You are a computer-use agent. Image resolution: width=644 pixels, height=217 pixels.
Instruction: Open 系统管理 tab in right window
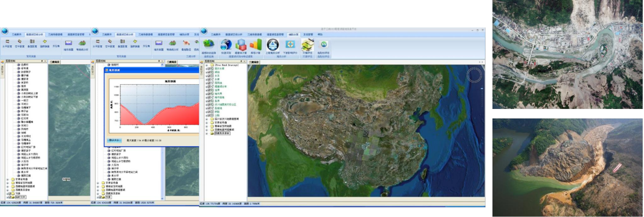tap(308, 34)
